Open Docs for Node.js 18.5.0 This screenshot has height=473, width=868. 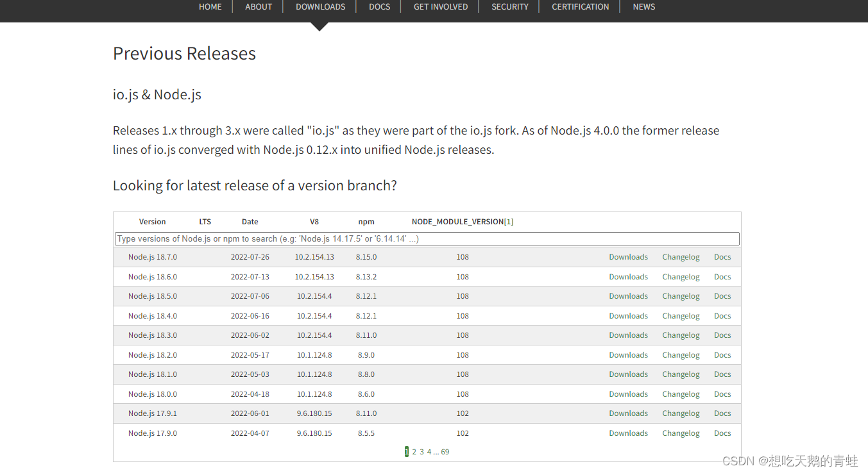tap(722, 296)
